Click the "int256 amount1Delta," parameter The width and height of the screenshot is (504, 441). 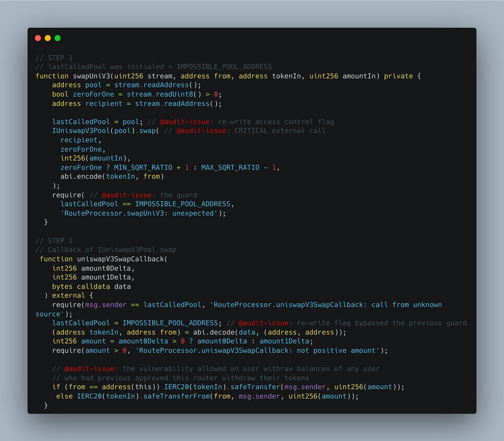94,277
